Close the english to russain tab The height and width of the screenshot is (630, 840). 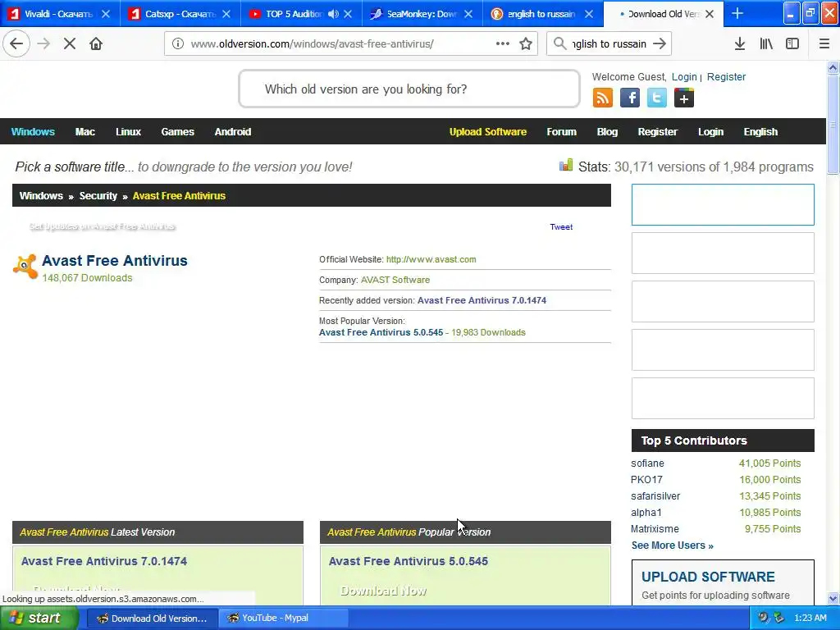589,13
